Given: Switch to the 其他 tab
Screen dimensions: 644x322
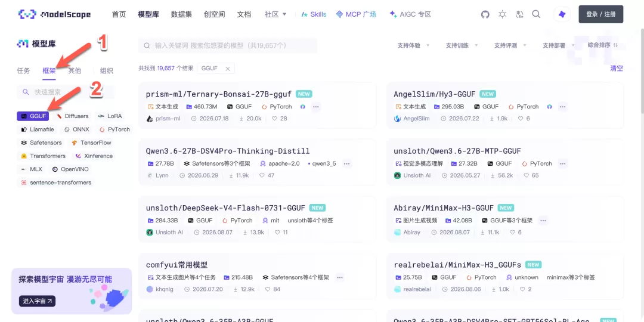Looking at the screenshot, I should [75, 70].
